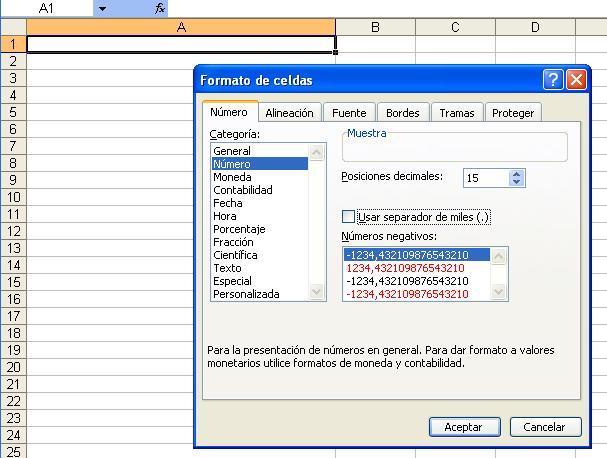The image size is (607, 458).
Task: Switch to the Alineación tab
Action: pos(289,113)
